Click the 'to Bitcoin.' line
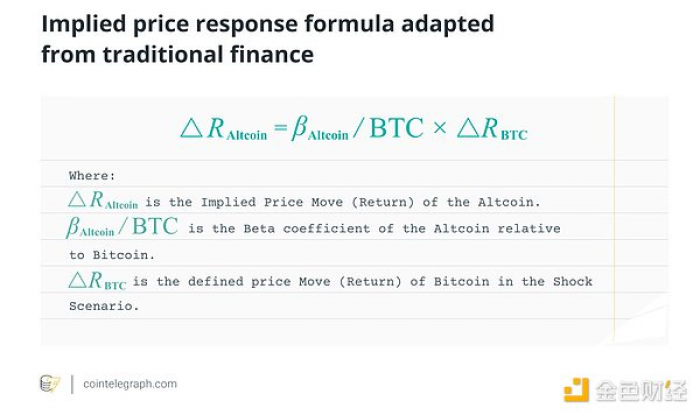This screenshot has width=700, height=415. pos(104,255)
